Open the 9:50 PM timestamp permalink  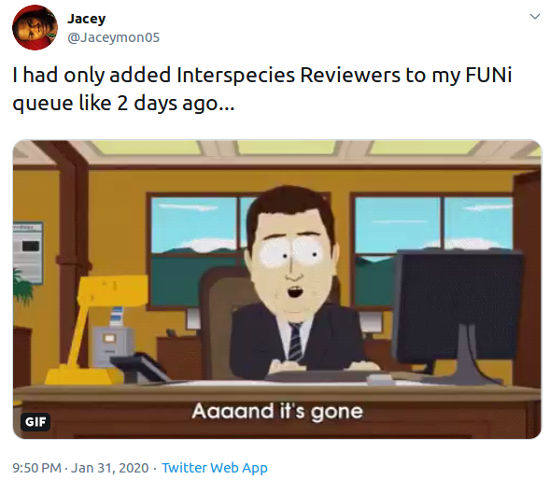[37, 468]
